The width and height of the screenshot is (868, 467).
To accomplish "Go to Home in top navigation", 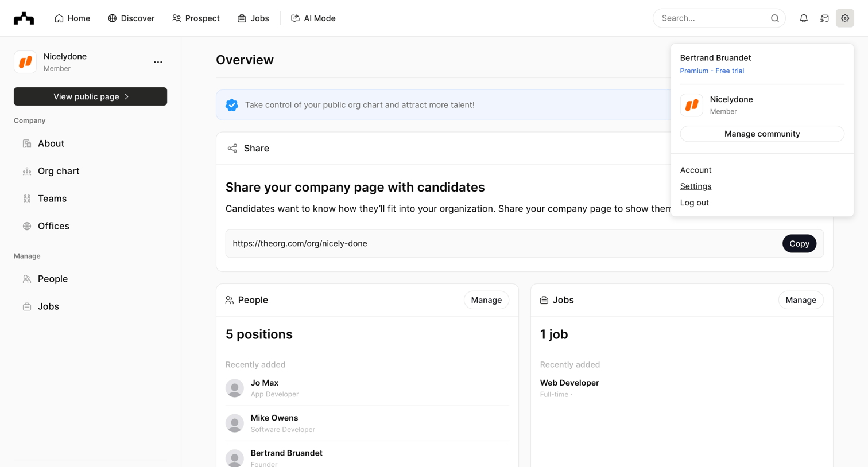I will [72, 18].
